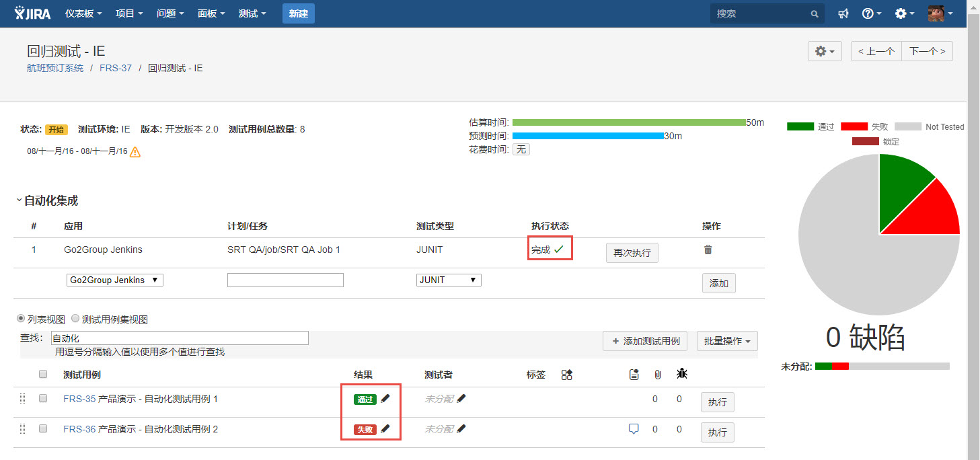
Task: Open the Go2Group Jenkins application dropdown
Action: [114, 280]
